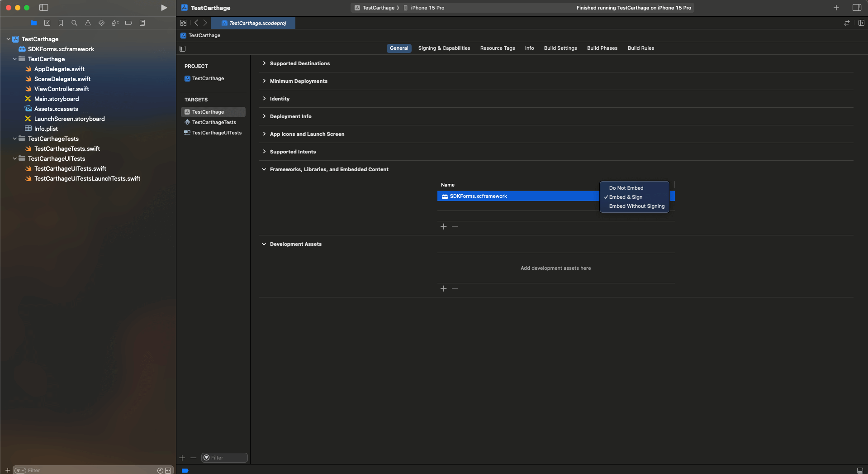Viewport: 868px width, 474px height.
Task: Open the Breakpoint navigator
Action: 128,23
